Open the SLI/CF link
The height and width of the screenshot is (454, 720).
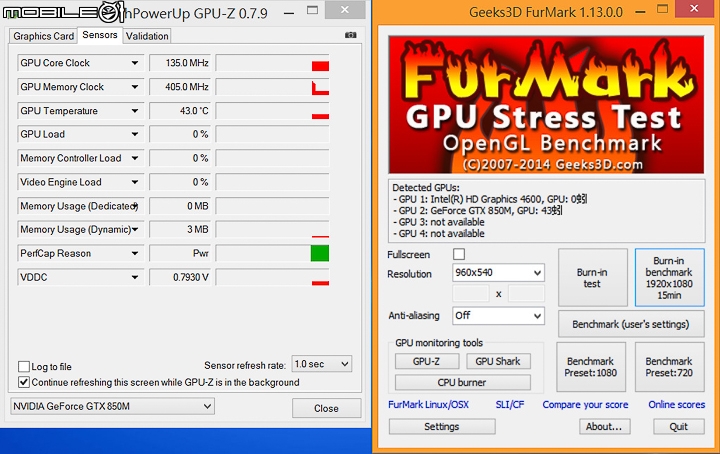[x=510, y=404]
